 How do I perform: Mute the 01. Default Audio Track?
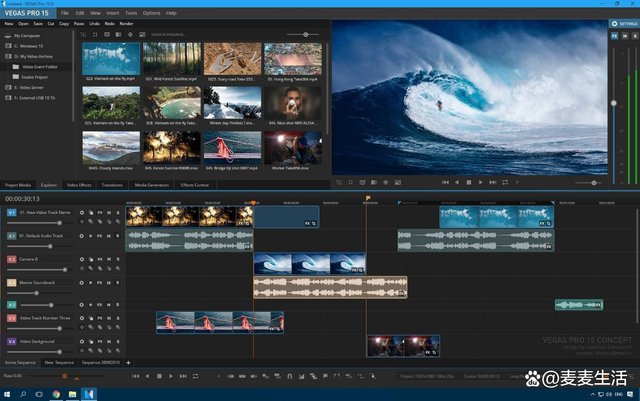pos(109,236)
